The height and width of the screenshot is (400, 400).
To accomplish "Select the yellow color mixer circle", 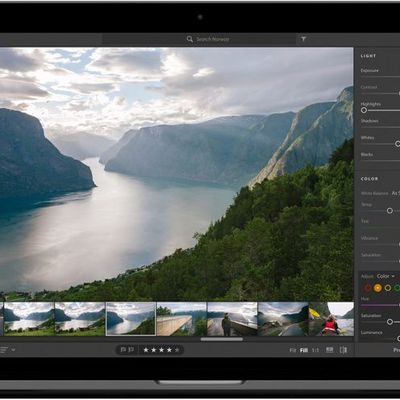I will pos(388,288).
